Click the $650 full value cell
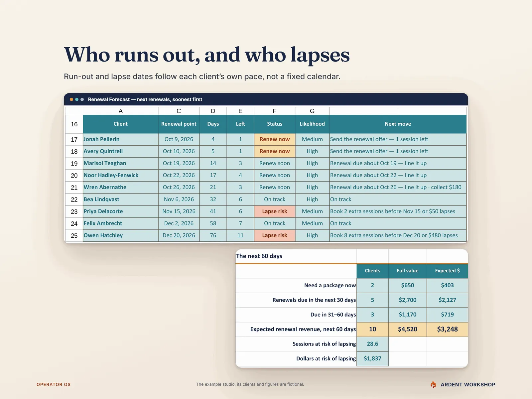 pyautogui.click(x=408, y=285)
